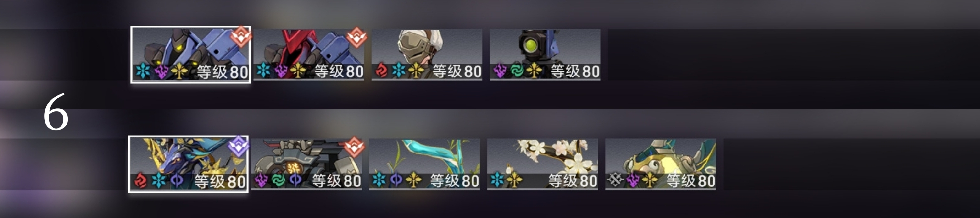This screenshot has height=218, width=980.
Task: Tap the purple badge on the dragon card
Action: pos(238,146)
